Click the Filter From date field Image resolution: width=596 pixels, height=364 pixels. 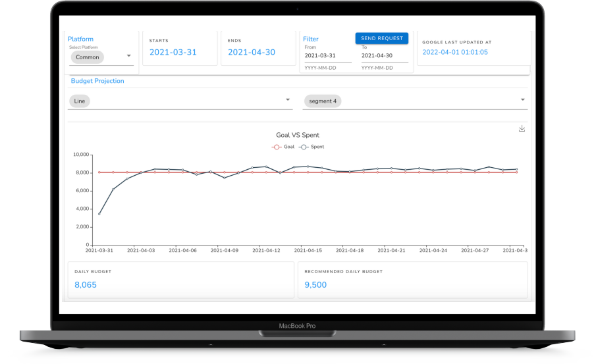[x=327, y=56]
